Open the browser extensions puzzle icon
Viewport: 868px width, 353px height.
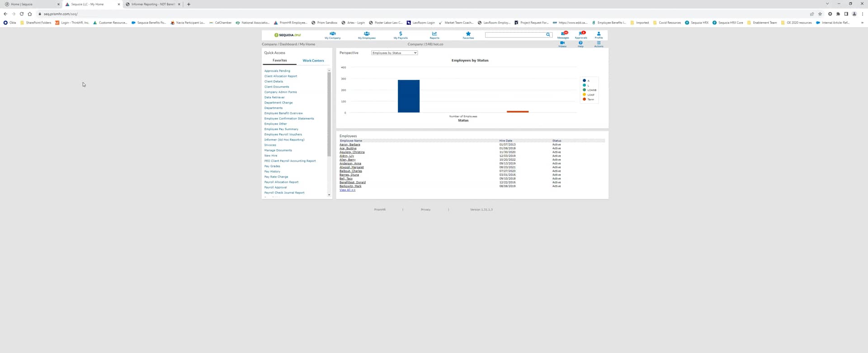click(x=838, y=14)
